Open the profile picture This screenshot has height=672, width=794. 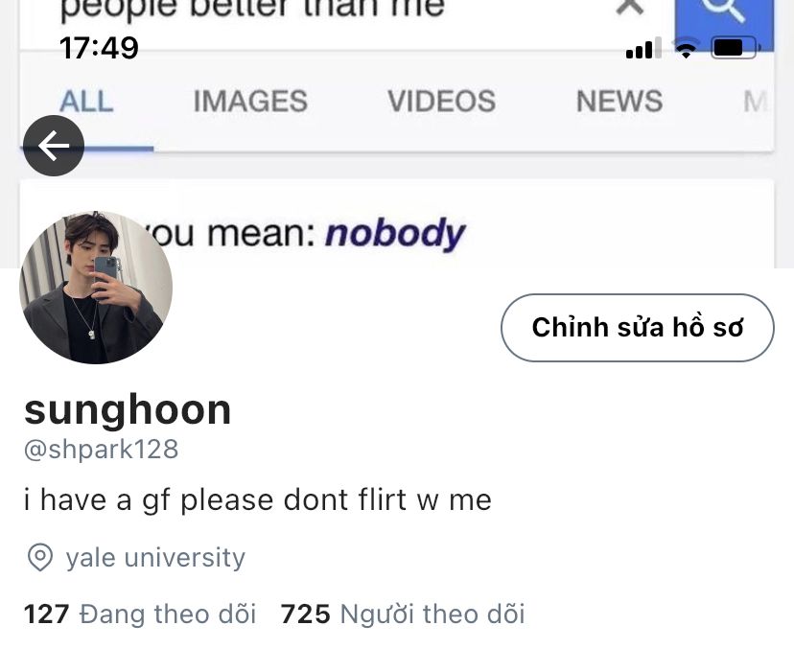coord(96,288)
